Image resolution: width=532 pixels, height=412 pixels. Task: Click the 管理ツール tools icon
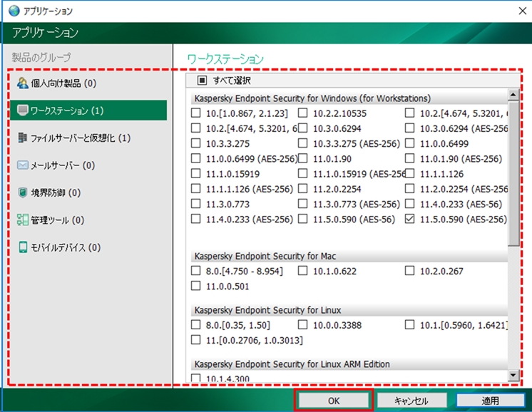click(22, 220)
